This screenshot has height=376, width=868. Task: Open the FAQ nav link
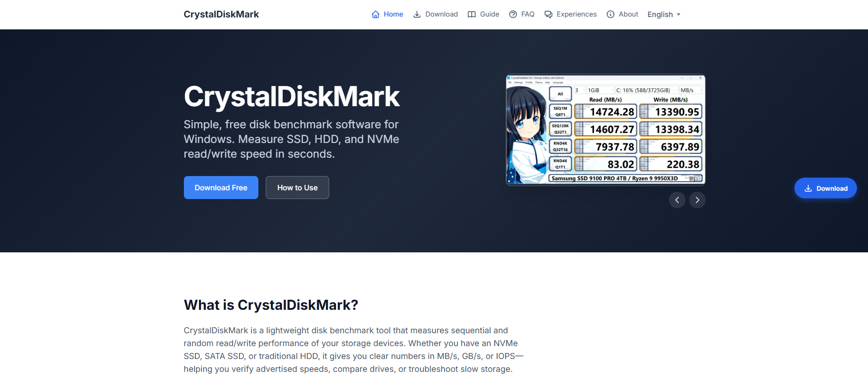522,14
